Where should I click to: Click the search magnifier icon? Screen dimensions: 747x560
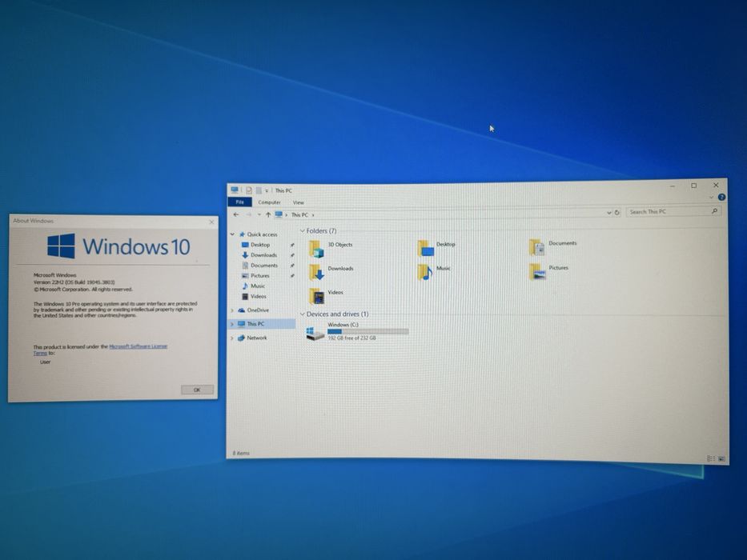pos(714,211)
